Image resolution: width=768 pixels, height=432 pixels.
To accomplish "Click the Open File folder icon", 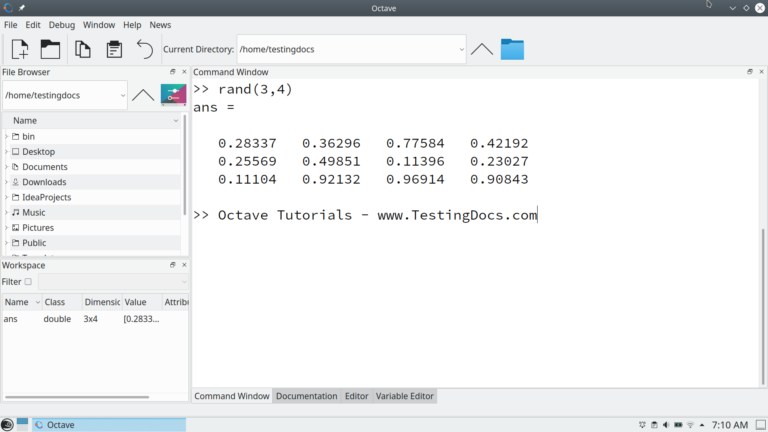I will pyautogui.click(x=50, y=49).
